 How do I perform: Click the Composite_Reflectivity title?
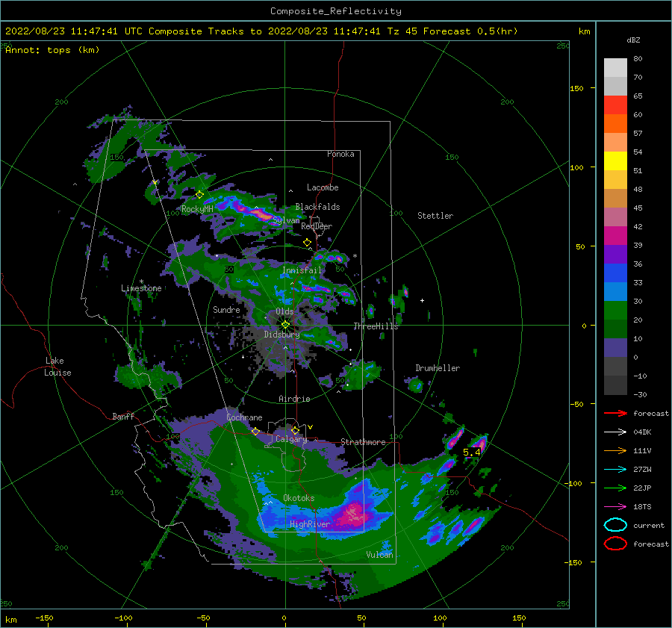click(335, 11)
